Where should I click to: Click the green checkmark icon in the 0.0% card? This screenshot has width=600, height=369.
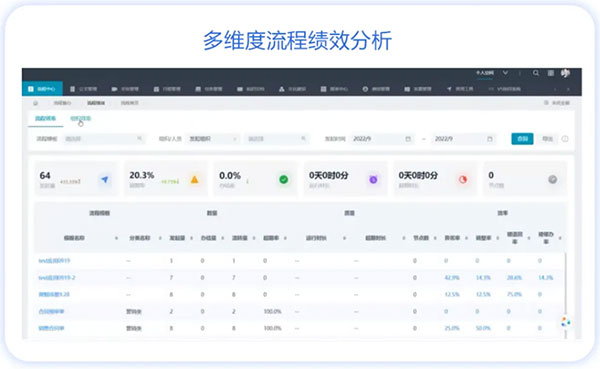tap(284, 179)
